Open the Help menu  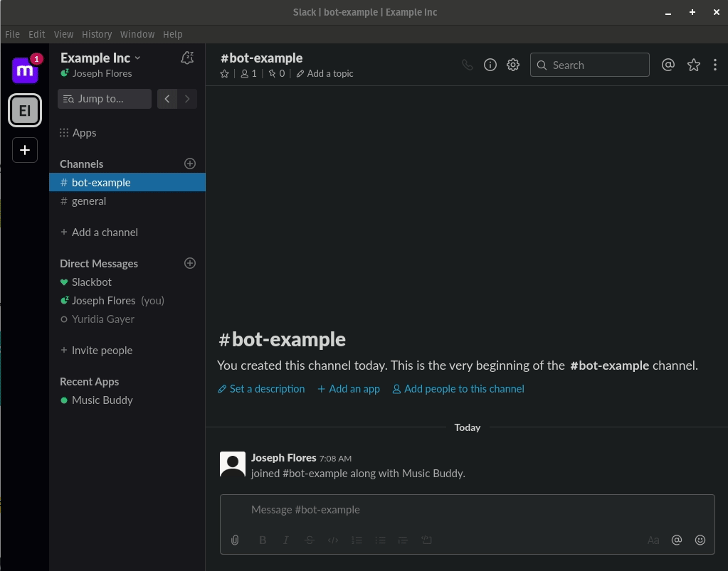pos(173,34)
